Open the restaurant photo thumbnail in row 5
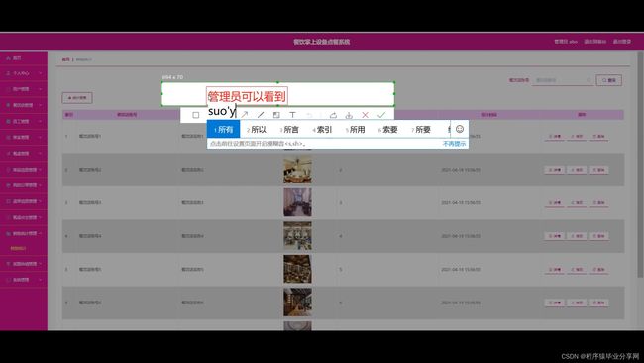Screen dimensions: 644x363 pos(297,269)
